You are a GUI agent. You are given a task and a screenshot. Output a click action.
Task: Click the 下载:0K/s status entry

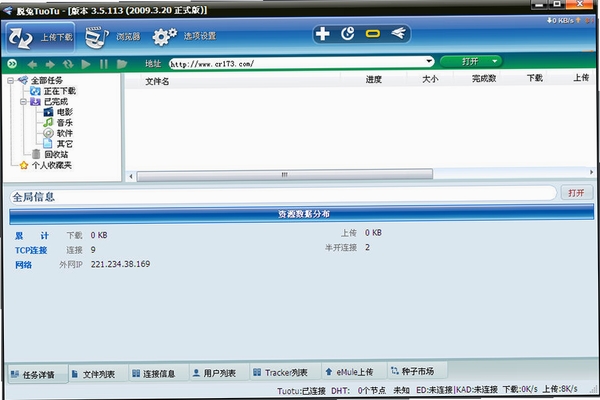tap(520, 389)
